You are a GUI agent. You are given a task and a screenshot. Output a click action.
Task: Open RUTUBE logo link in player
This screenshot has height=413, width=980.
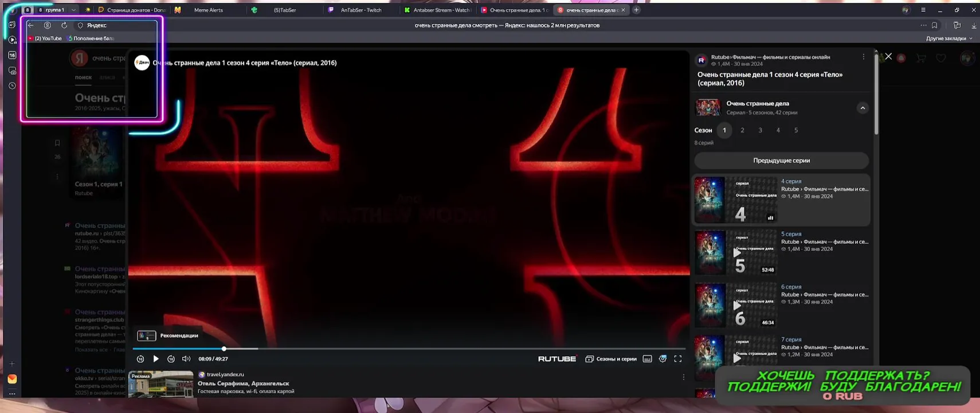pos(557,359)
